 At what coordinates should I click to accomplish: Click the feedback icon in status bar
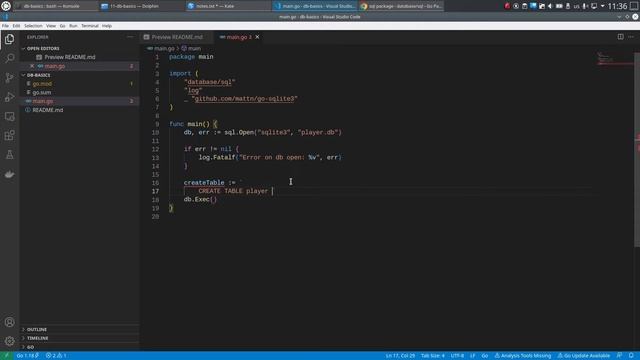(620, 356)
